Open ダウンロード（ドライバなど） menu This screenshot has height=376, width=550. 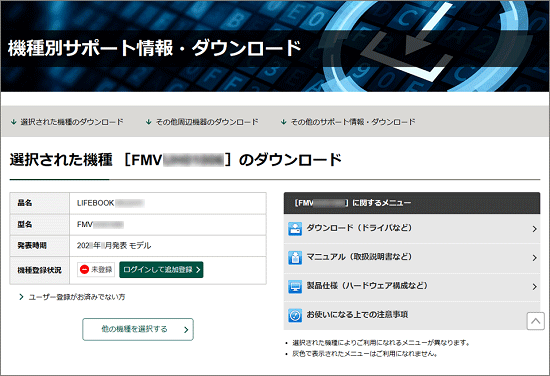pos(412,229)
